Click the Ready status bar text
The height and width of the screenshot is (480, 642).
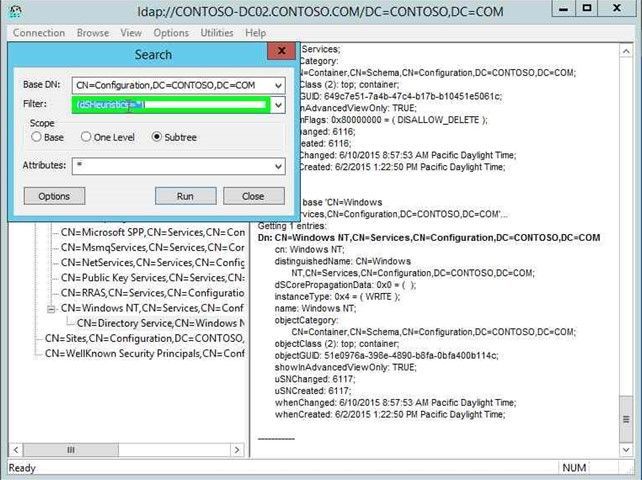click(x=22, y=468)
